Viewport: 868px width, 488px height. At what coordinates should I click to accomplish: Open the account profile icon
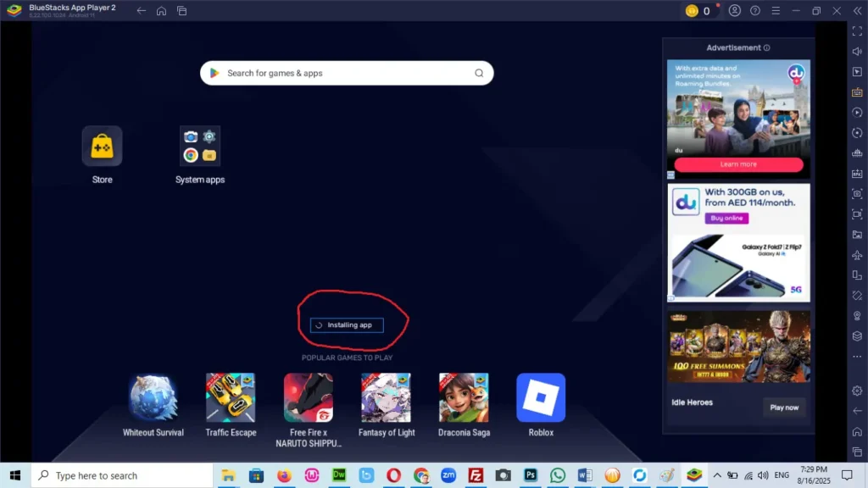click(x=735, y=11)
